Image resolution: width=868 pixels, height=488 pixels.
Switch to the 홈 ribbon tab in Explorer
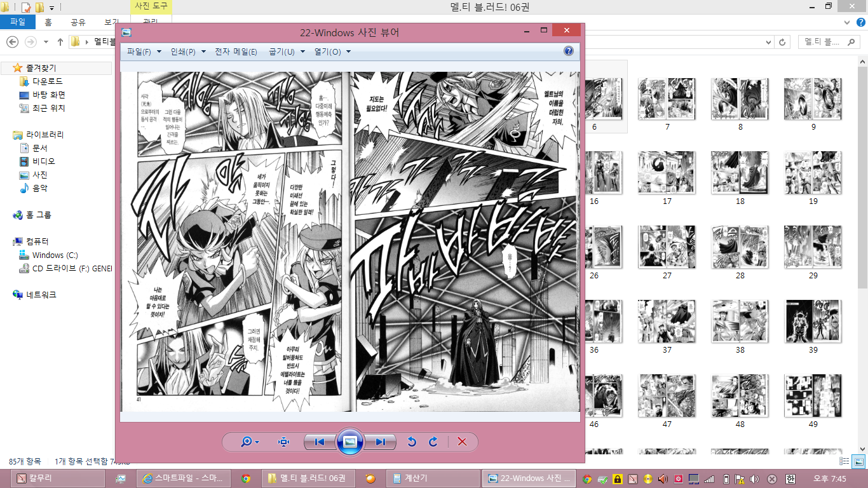48,22
